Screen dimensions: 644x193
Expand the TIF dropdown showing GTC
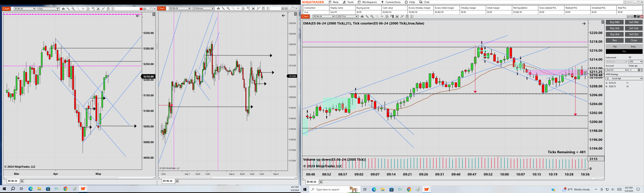coord(635,62)
